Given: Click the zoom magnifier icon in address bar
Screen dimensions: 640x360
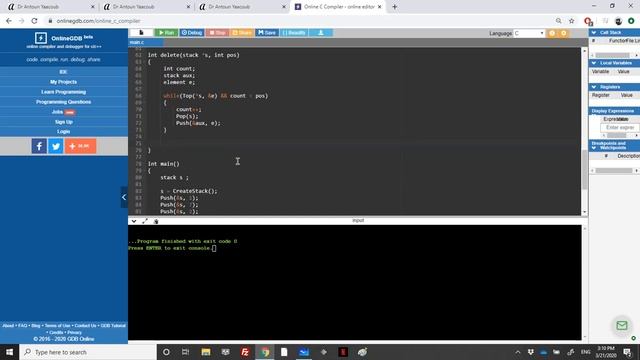Looking at the screenshot, I should click(558, 21).
